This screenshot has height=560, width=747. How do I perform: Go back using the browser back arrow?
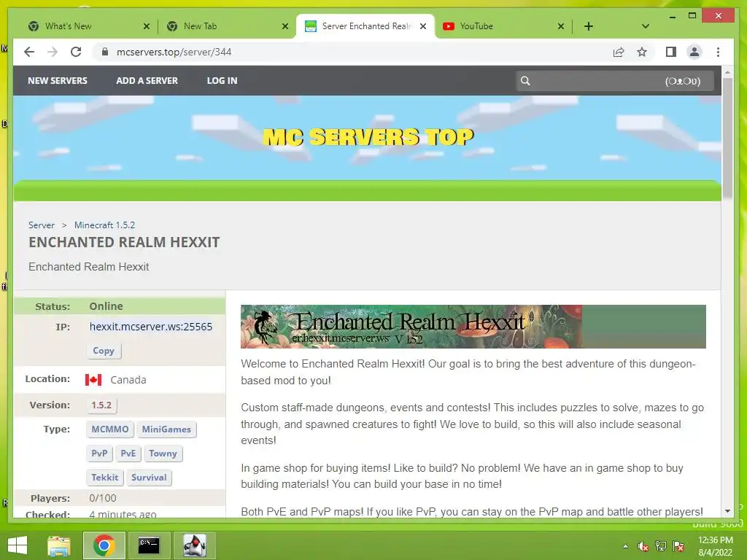pyautogui.click(x=29, y=52)
